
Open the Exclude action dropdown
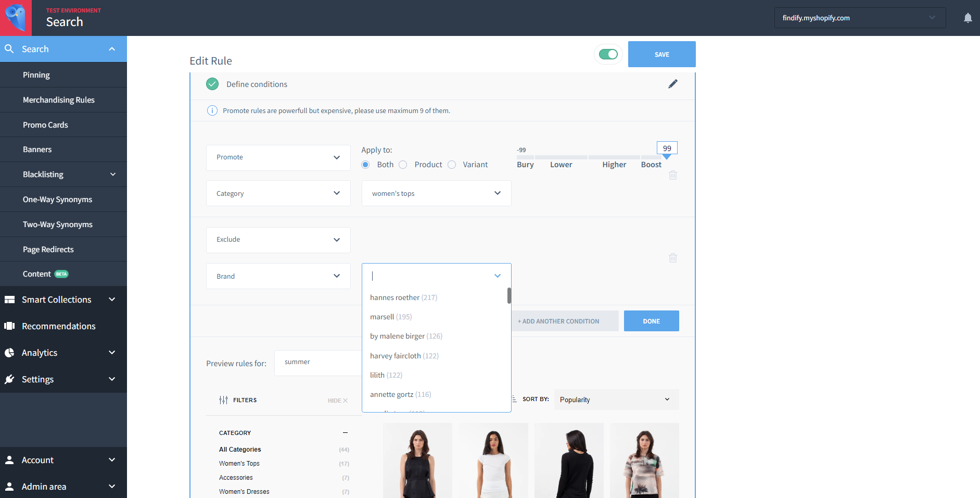point(278,240)
